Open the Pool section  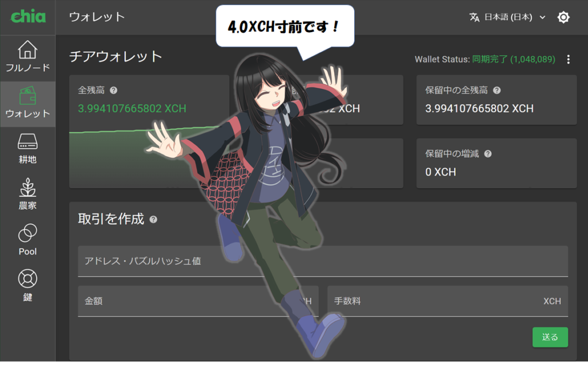pyautogui.click(x=28, y=240)
